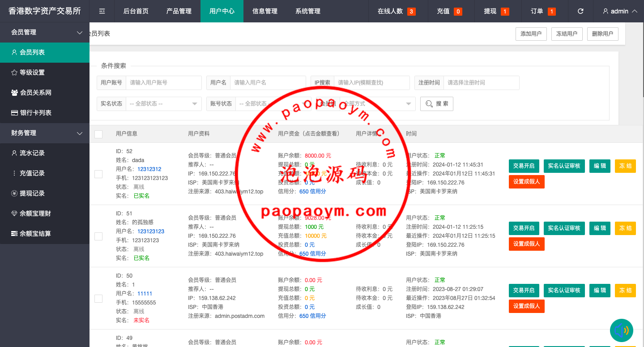Open the 后台首页 top menu
644x347 pixels.
[136, 11]
